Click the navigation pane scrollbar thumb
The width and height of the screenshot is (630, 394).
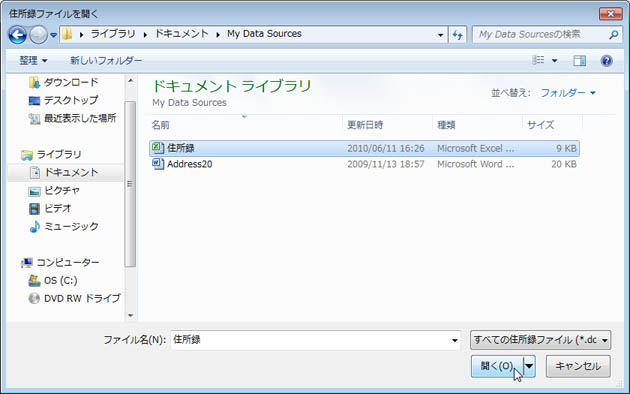tap(130, 184)
